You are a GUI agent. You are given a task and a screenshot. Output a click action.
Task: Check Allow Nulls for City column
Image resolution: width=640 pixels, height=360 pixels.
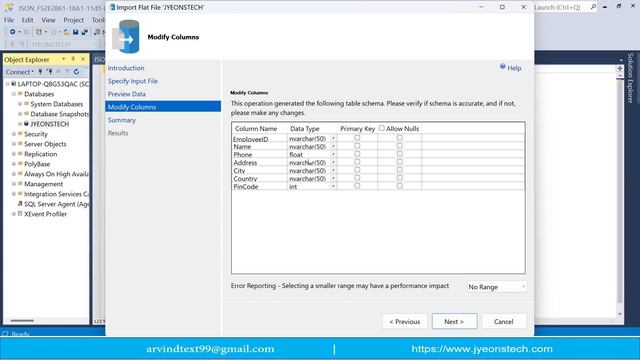click(400, 170)
